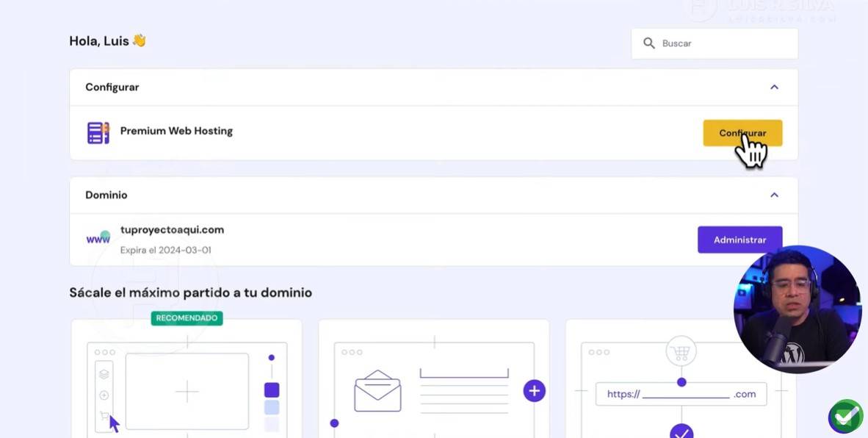This screenshot has width=868, height=438.
Task: Click the Hola, Luis greeting text
Action: pos(108,41)
